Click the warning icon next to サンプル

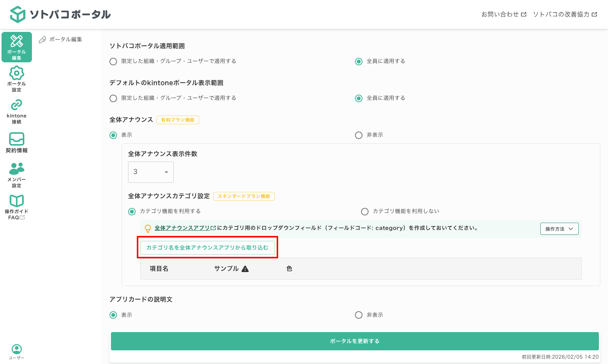click(245, 269)
